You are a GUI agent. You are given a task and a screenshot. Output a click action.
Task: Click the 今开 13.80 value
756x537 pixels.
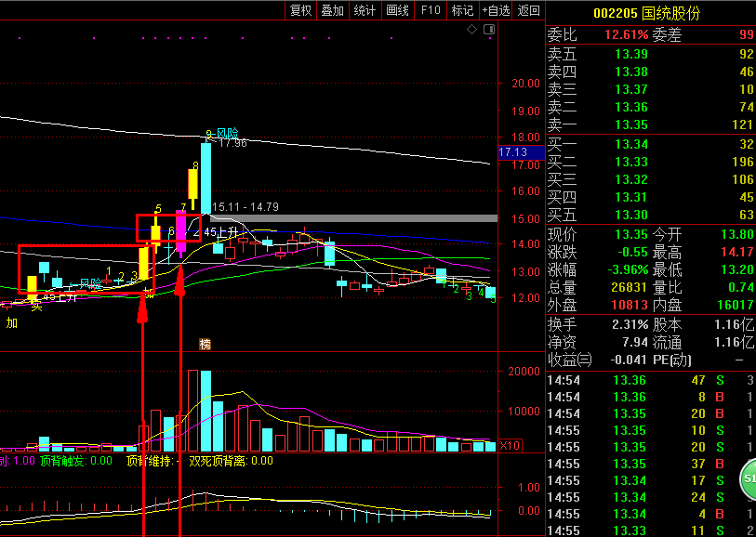[x=736, y=235]
